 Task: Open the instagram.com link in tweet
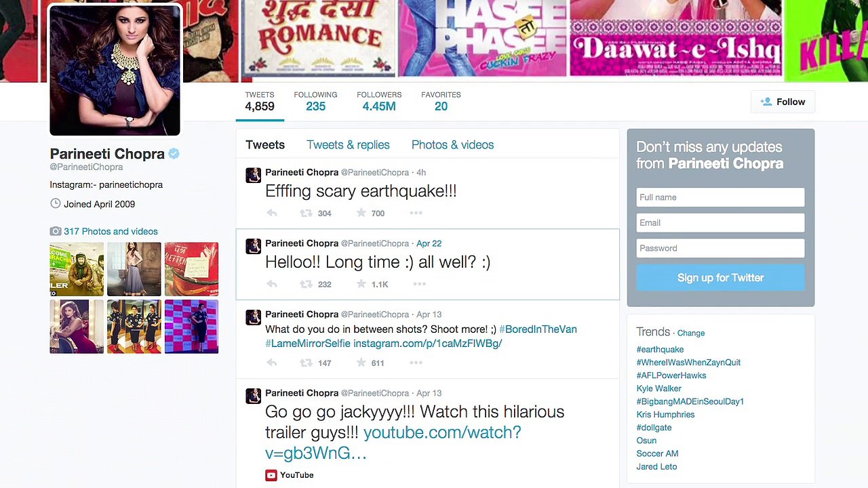(427, 344)
